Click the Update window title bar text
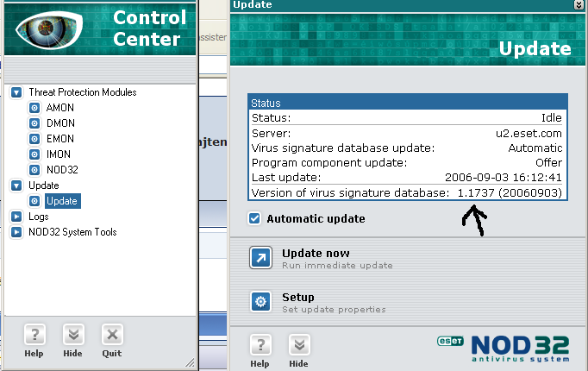 tap(253, 4)
